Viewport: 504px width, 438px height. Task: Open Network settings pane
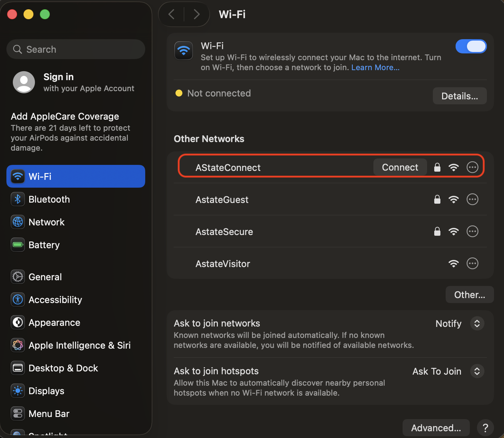pos(76,222)
